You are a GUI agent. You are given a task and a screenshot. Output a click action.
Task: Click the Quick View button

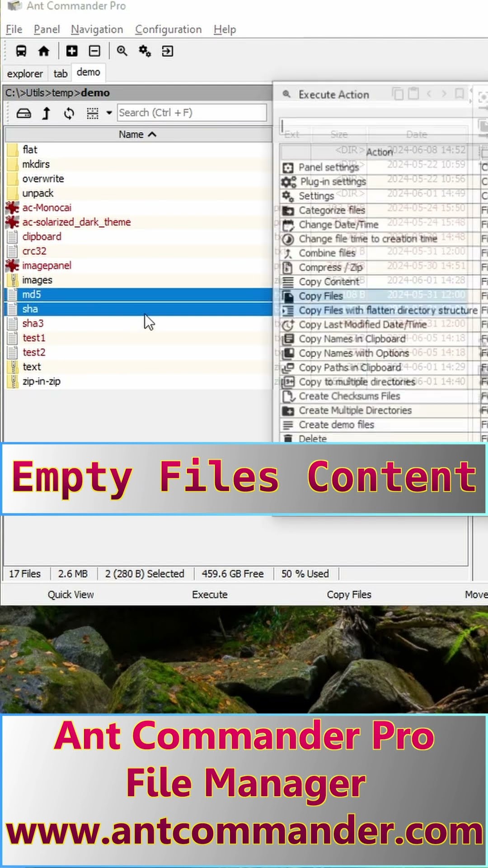coord(71,594)
